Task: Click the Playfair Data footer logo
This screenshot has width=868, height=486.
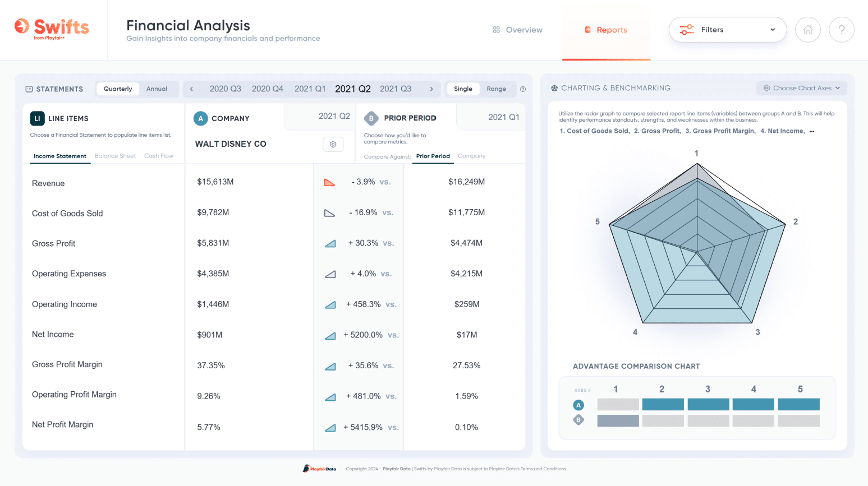Action: tap(319, 469)
